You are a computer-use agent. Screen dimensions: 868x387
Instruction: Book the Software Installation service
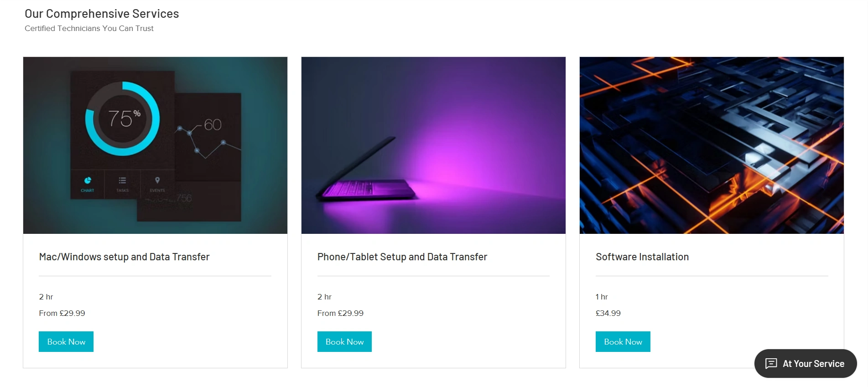click(x=623, y=341)
